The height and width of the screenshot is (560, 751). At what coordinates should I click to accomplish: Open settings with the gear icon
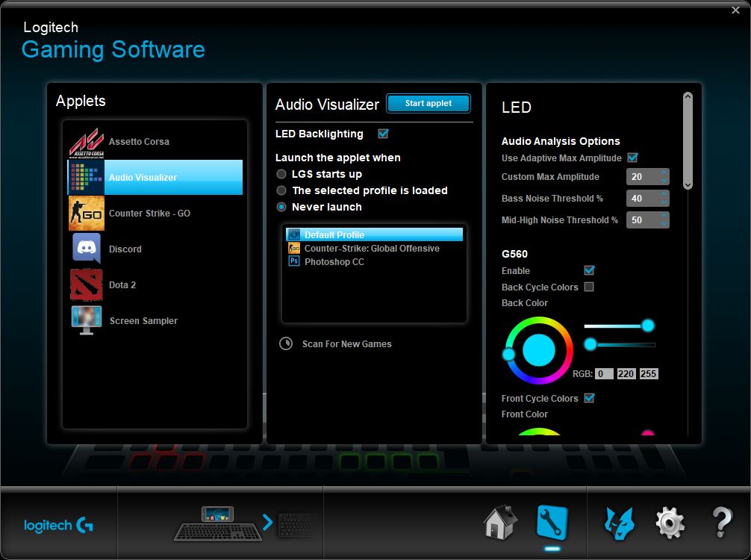[x=670, y=523]
